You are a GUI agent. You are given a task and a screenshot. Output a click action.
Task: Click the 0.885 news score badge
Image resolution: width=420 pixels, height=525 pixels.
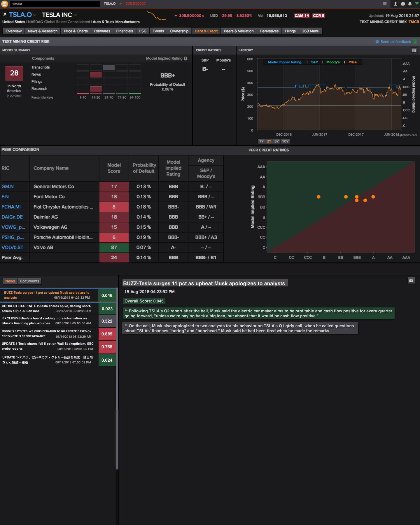107,334
